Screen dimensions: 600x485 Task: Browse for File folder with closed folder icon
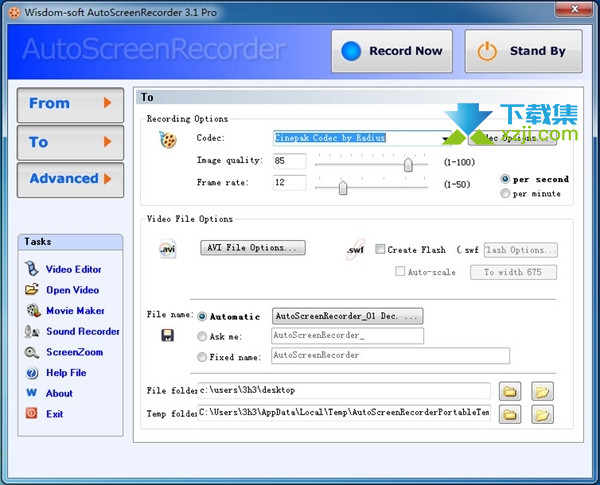(x=510, y=391)
